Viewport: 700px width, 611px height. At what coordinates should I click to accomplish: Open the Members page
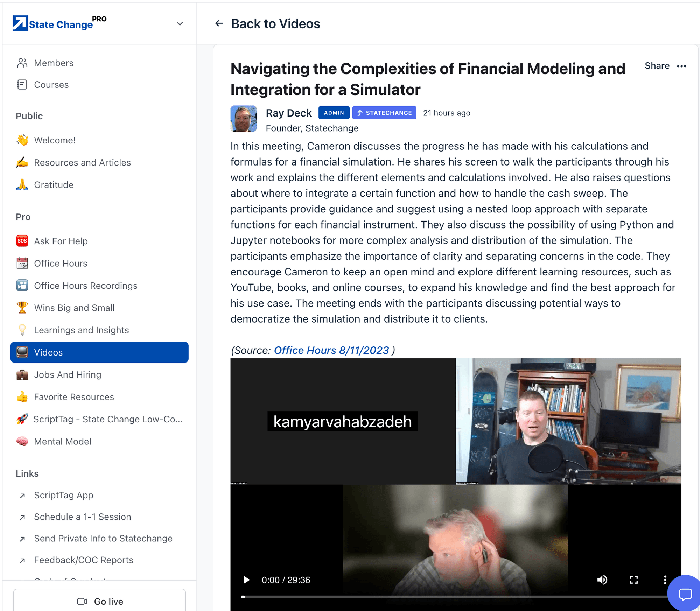(x=54, y=63)
